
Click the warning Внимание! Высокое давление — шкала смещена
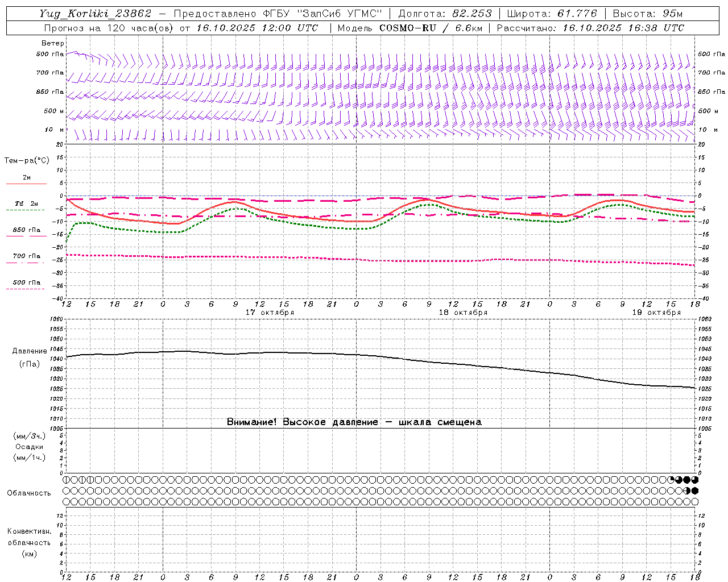click(354, 422)
